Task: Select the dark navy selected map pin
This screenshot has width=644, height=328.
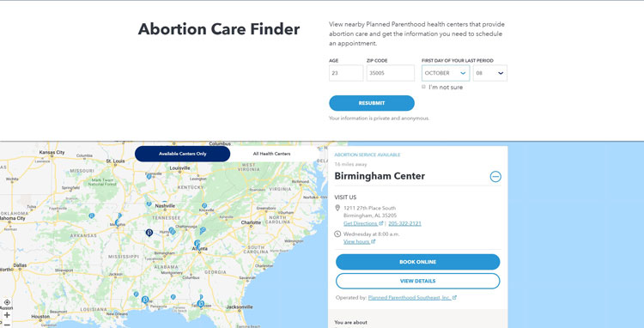Action: pyautogui.click(x=149, y=233)
